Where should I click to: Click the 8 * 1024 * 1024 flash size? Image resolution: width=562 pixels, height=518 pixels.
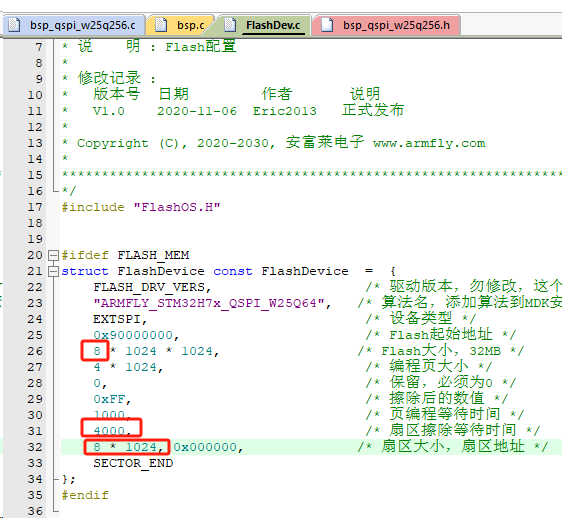153,351
